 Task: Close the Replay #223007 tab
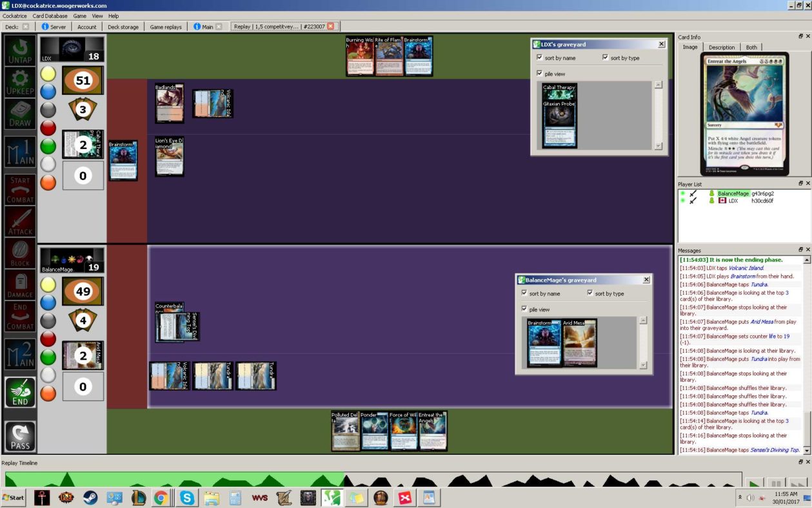click(x=331, y=26)
